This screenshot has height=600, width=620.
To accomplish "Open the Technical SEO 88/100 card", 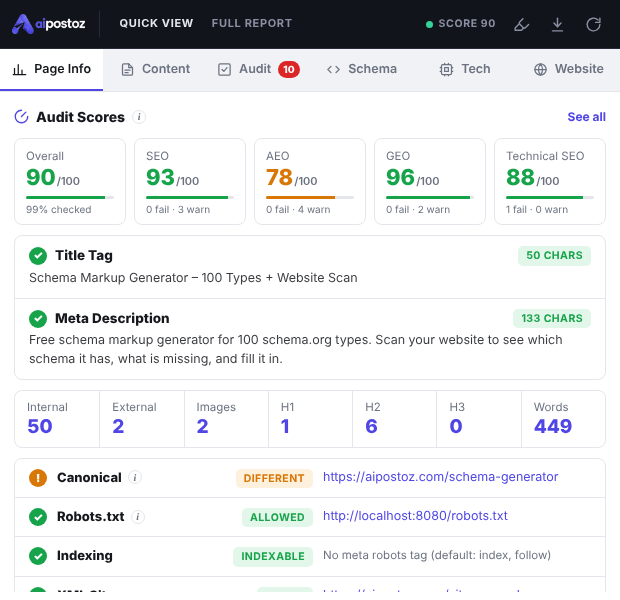I will coord(550,182).
